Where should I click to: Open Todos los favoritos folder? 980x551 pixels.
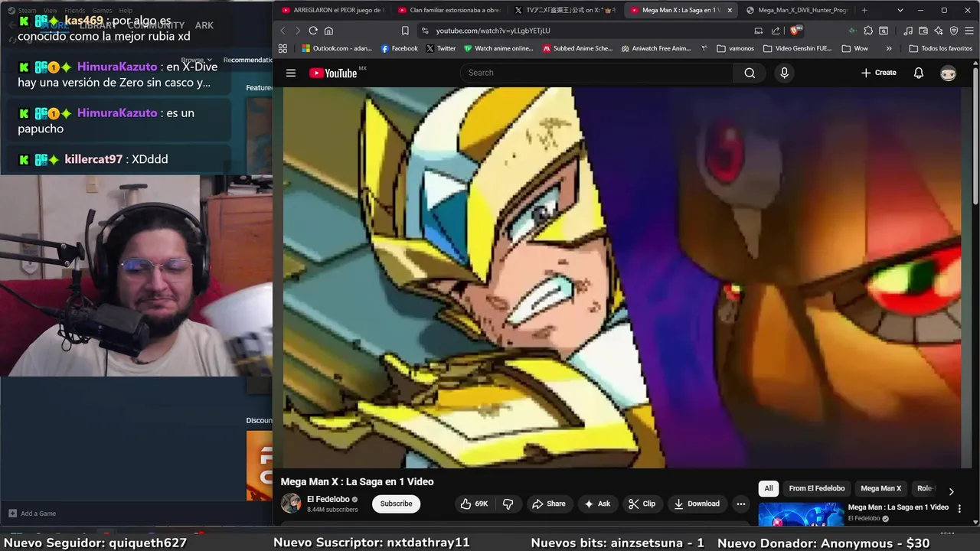click(x=941, y=48)
